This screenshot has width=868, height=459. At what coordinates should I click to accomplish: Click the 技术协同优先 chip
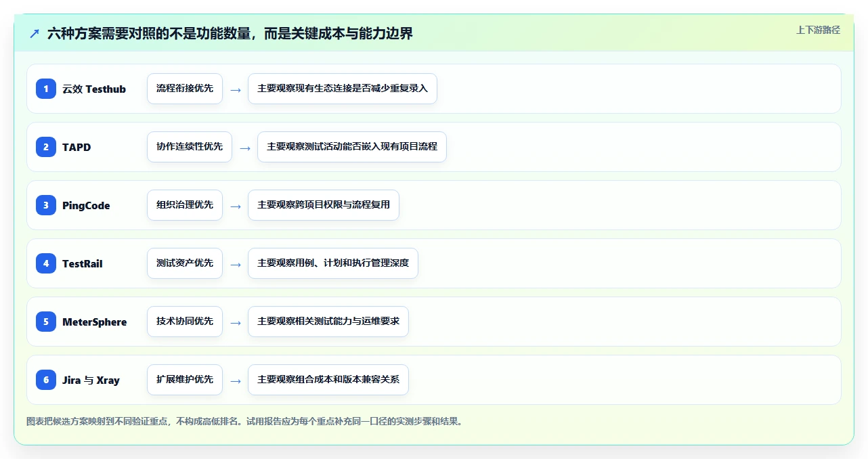pyautogui.click(x=185, y=322)
